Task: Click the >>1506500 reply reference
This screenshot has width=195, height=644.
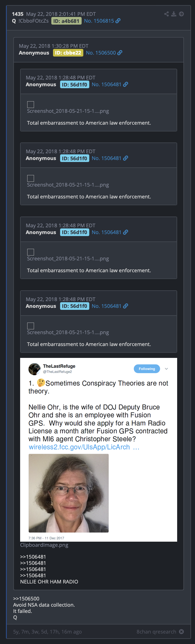Action: pyautogui.click(x=26, y=598)
